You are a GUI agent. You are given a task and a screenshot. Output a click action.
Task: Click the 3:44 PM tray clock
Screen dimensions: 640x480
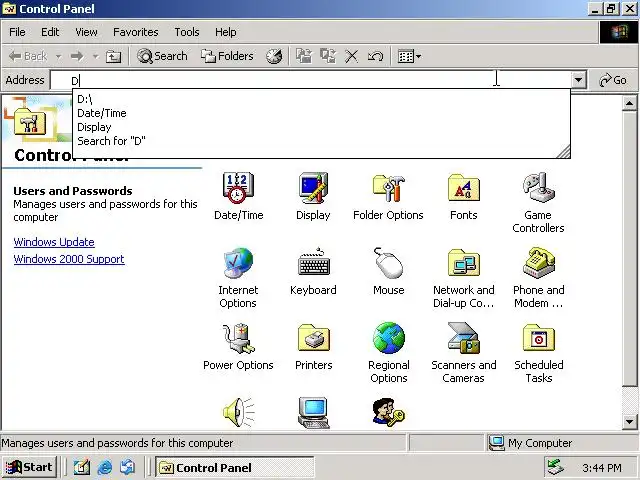click(x=602, y=468)
